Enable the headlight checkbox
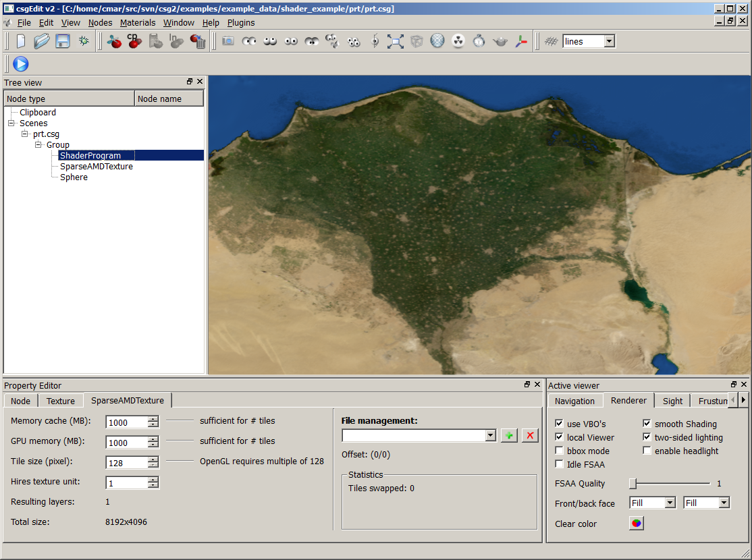The height and width of the screenshot is (560, 752). coord(647,451)
